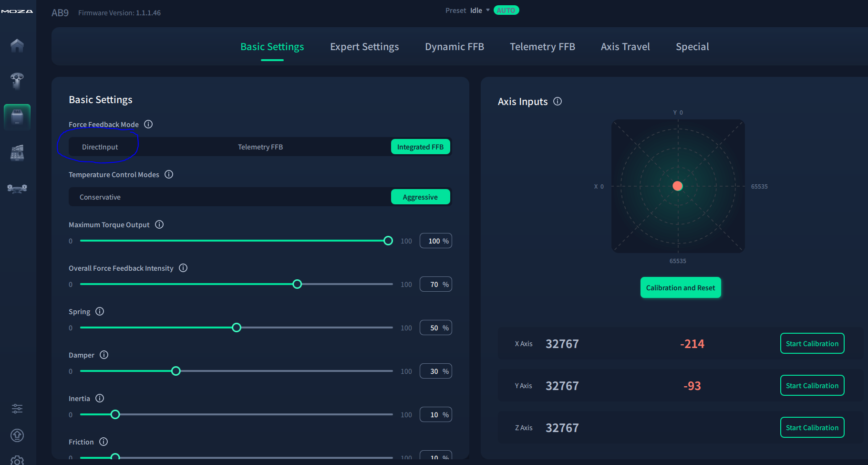
Task: Click Calibration and Reset button
Action: coord(681,287)
